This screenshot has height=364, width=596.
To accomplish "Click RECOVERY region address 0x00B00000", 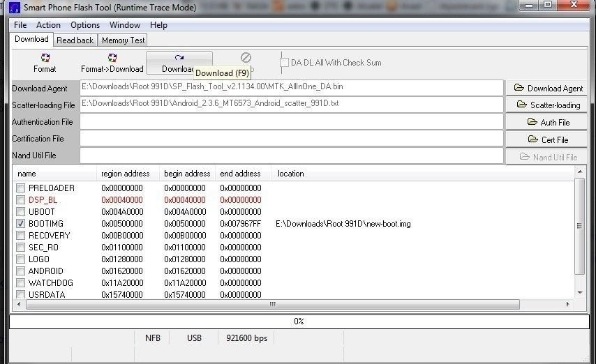I will (x=122, y=236).
